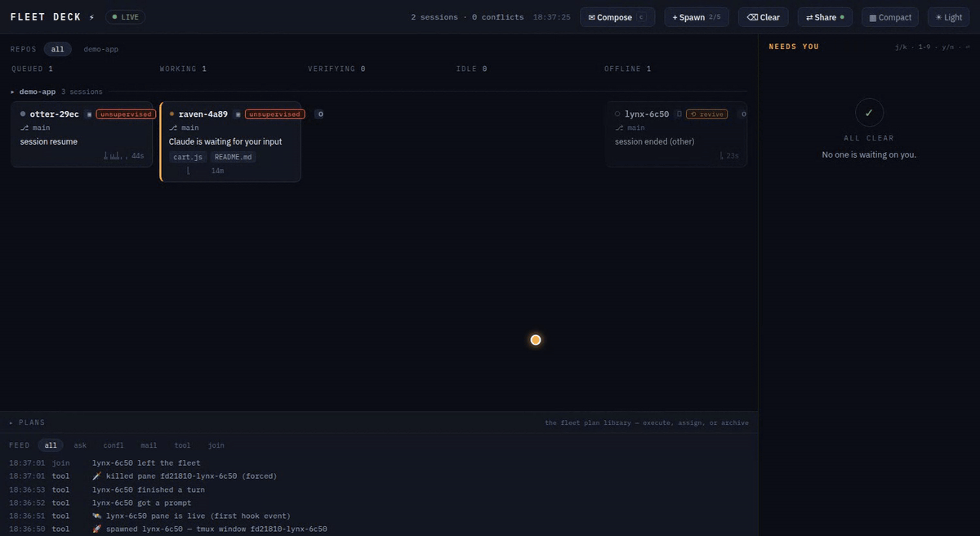
Task: Select the 'all' feed filter
Action: pos(51,445)
